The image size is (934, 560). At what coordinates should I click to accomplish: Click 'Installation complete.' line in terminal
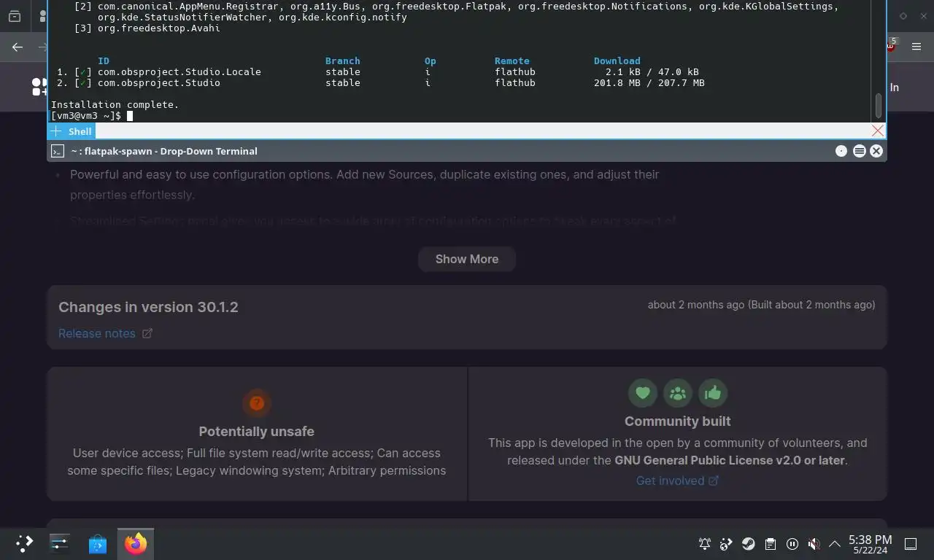(x=115, y=105)
